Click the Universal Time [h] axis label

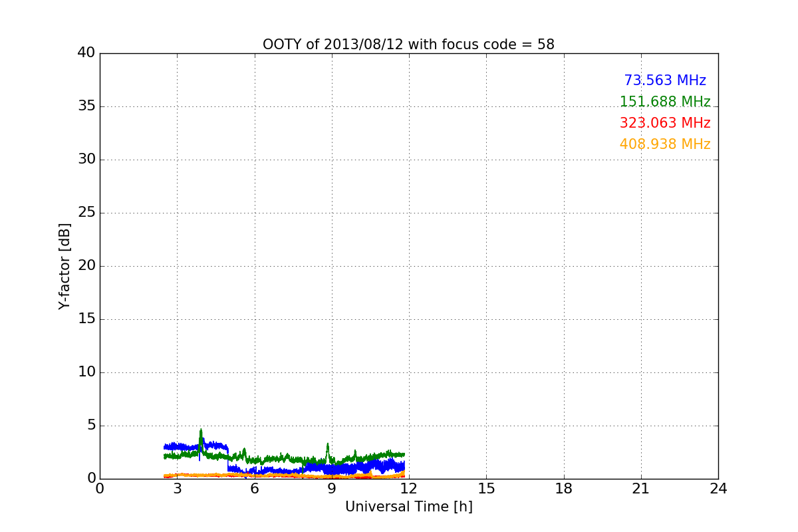coord(408,507)
